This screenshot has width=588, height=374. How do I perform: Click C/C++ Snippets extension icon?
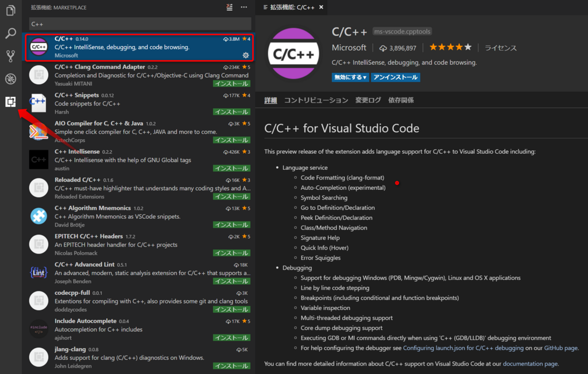[38, 103]
